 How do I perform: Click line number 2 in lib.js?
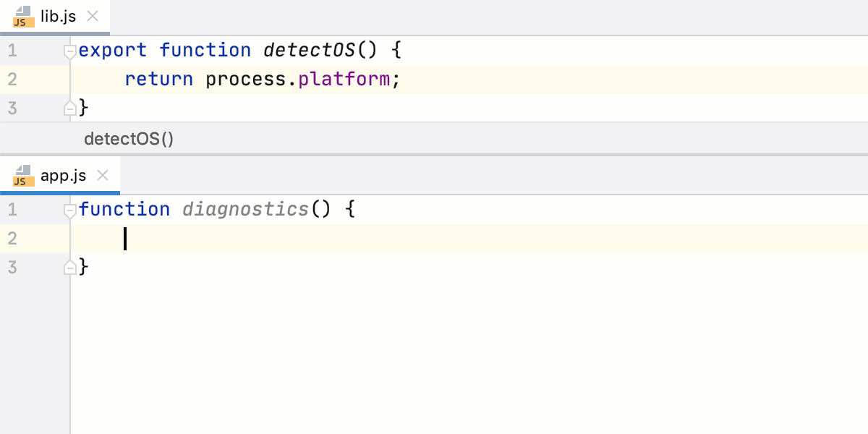pyautogui.click(x=12, y=79)
